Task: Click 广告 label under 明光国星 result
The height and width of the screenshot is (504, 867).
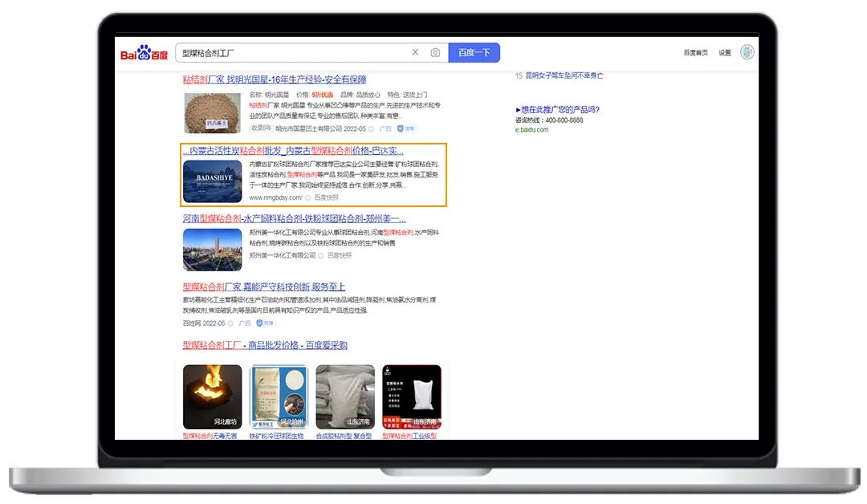Action: click(x=385, y=128)
